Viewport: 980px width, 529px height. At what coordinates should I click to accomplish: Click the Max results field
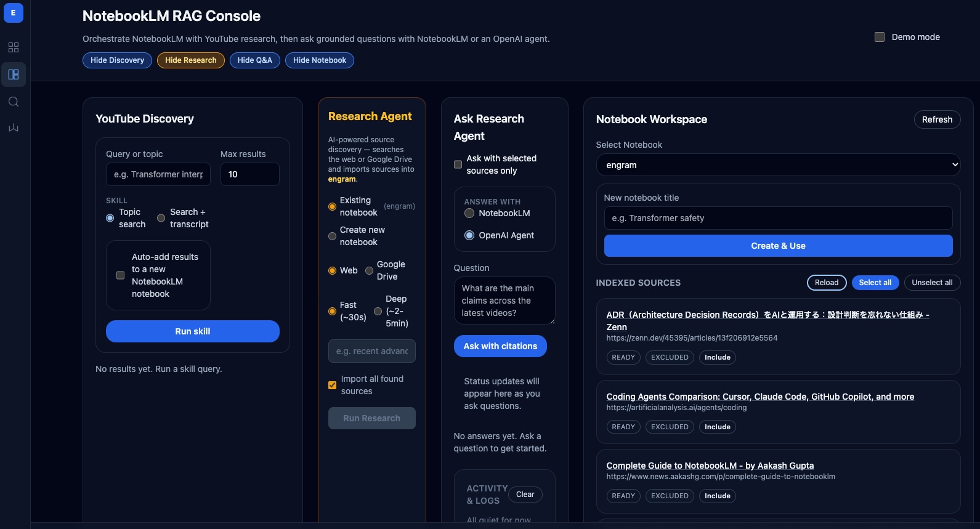(x=250, y=174)
